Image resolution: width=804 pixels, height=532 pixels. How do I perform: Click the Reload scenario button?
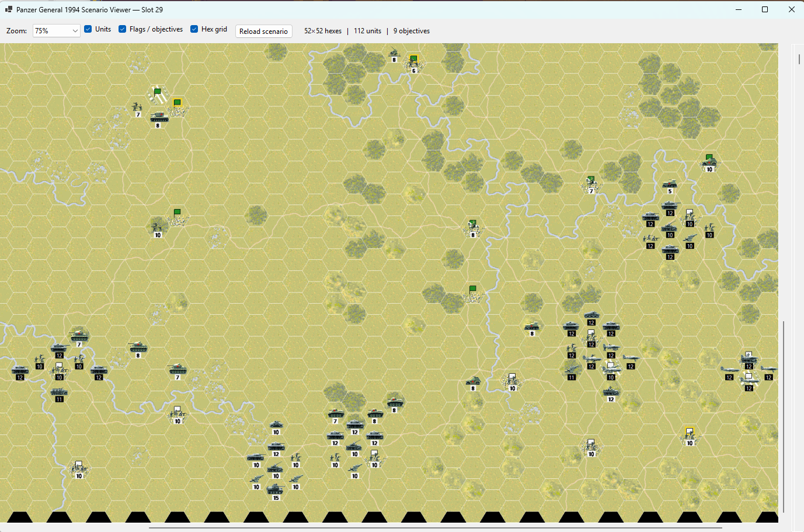pyautogui.click(x=264, y=31)
